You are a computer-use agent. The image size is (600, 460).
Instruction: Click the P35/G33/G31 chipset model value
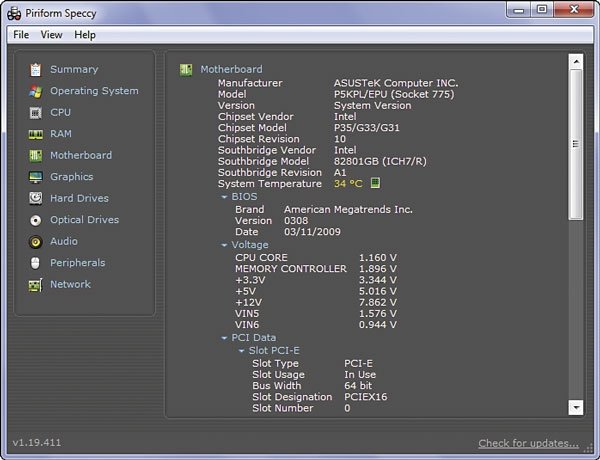coord(367,128)
